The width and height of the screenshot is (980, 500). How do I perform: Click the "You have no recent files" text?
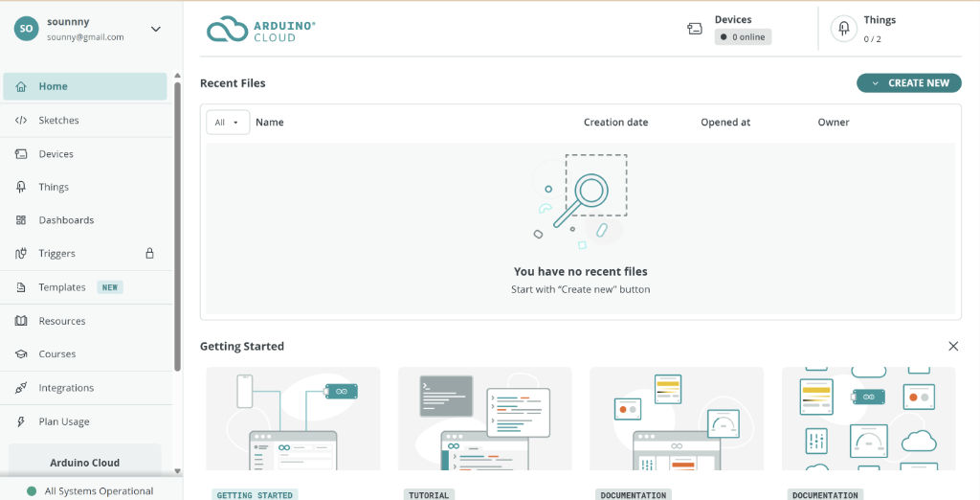[x=581, y=272]
